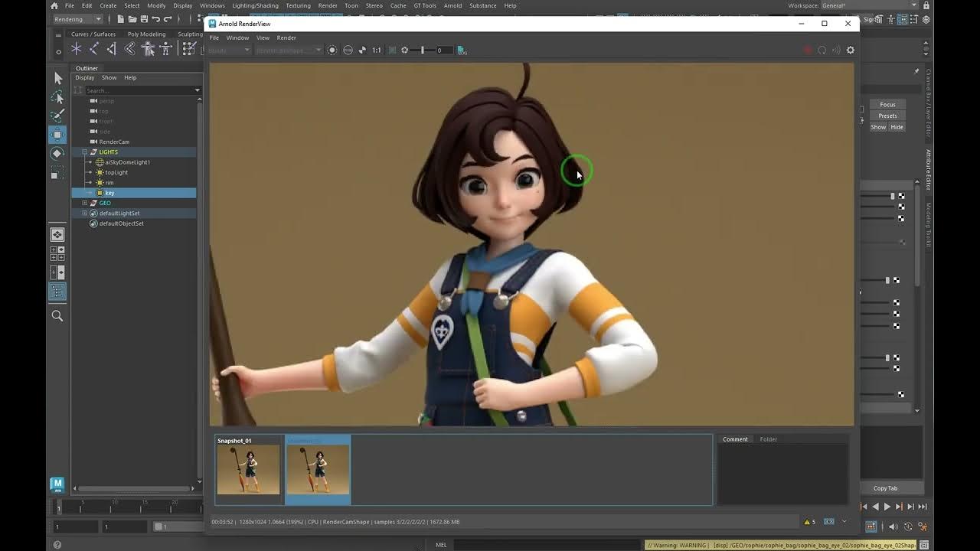Click the Maya time slider track
Viewport: 980px width, 551px height.
click(126, 506)
